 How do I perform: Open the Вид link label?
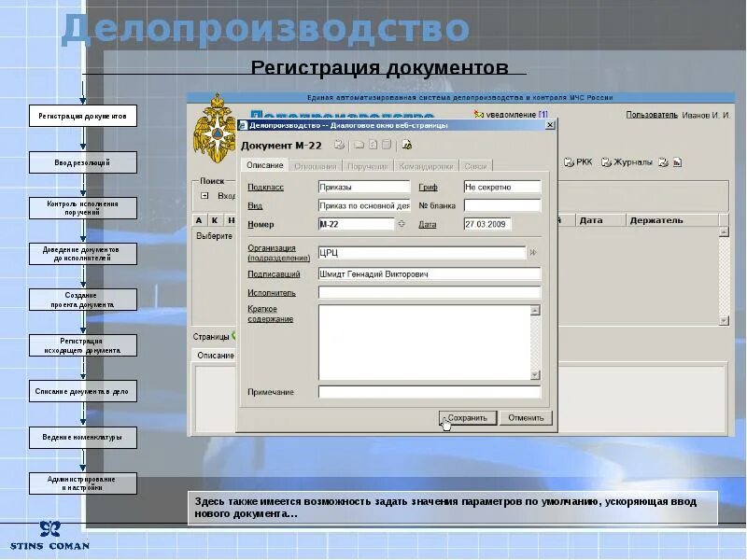point(255,205)
